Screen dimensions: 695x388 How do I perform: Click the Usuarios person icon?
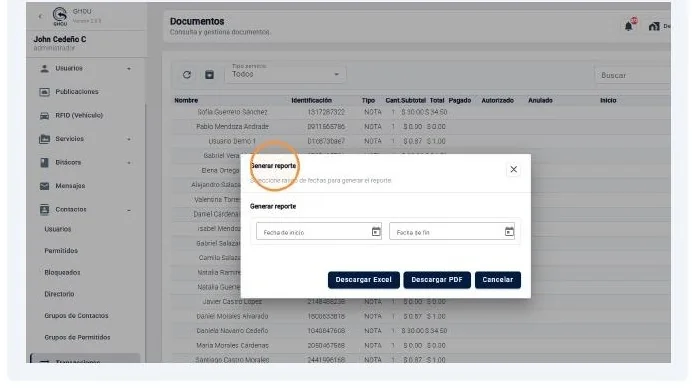click(44, 68)
